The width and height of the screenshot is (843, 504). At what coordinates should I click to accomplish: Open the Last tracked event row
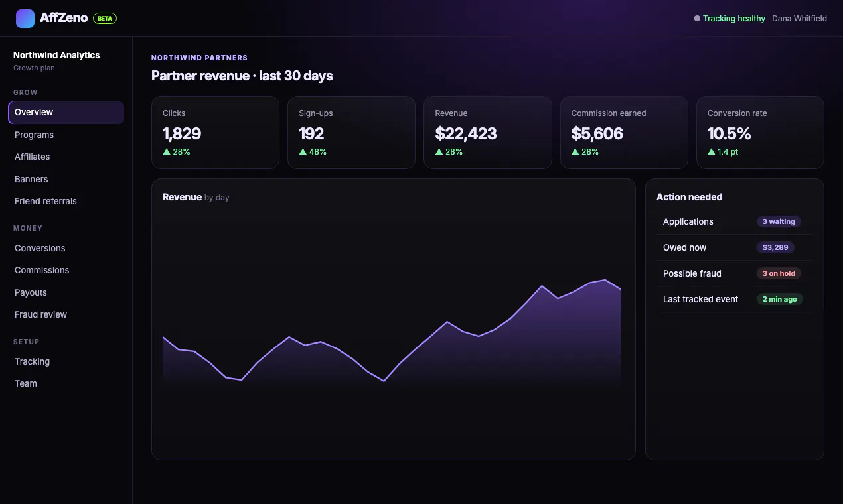click(735, 299)
